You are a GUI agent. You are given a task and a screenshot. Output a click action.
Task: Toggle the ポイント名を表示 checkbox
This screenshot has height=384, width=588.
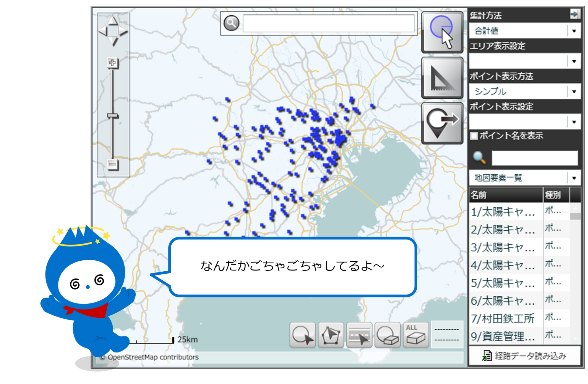(x=474, y=136)
